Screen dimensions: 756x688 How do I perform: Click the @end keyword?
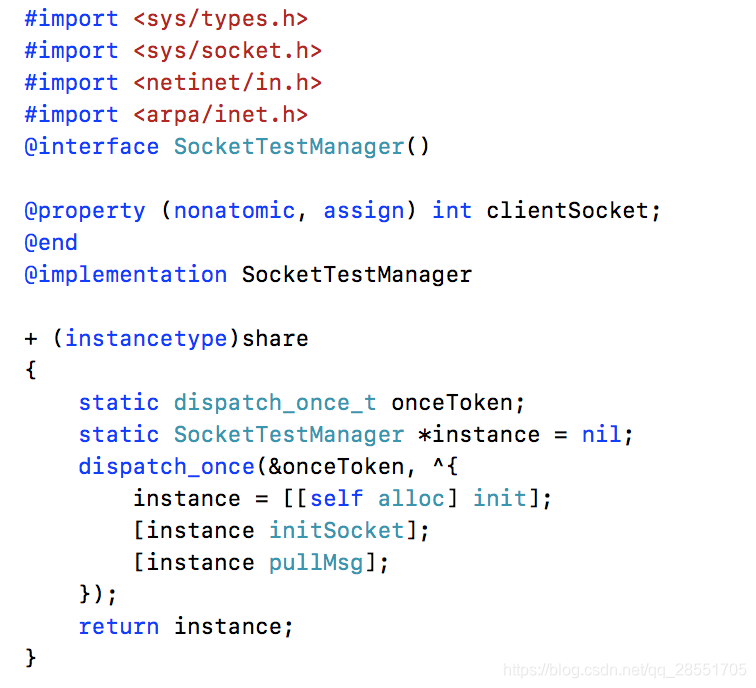tap(51, 243)
